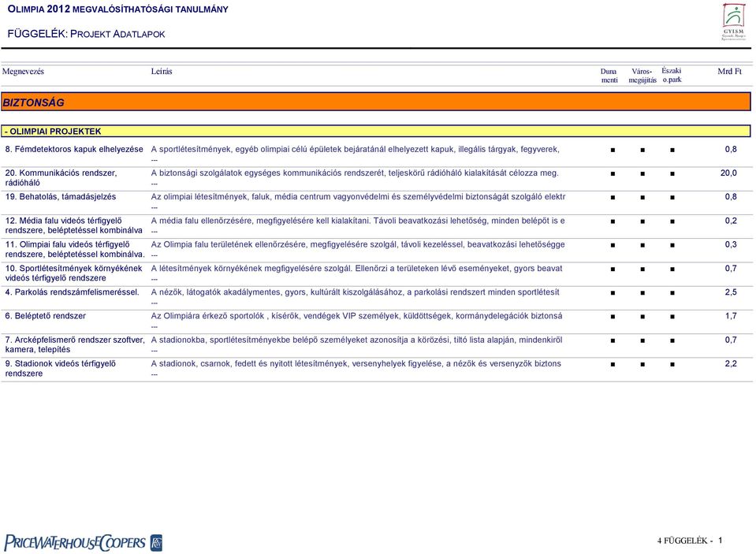The image size is (756, 554).
Task: Click the 2,2 value for Stadionok row
Action: (731, 363)
